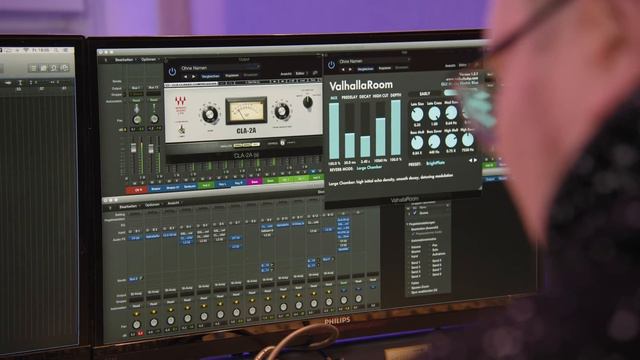Image resolution: width=640 pixels, height=360 pixels.
Task: Select next ValhallaRoom preset with right arrow
Action: pyautogui.click(x=475, y=160)
